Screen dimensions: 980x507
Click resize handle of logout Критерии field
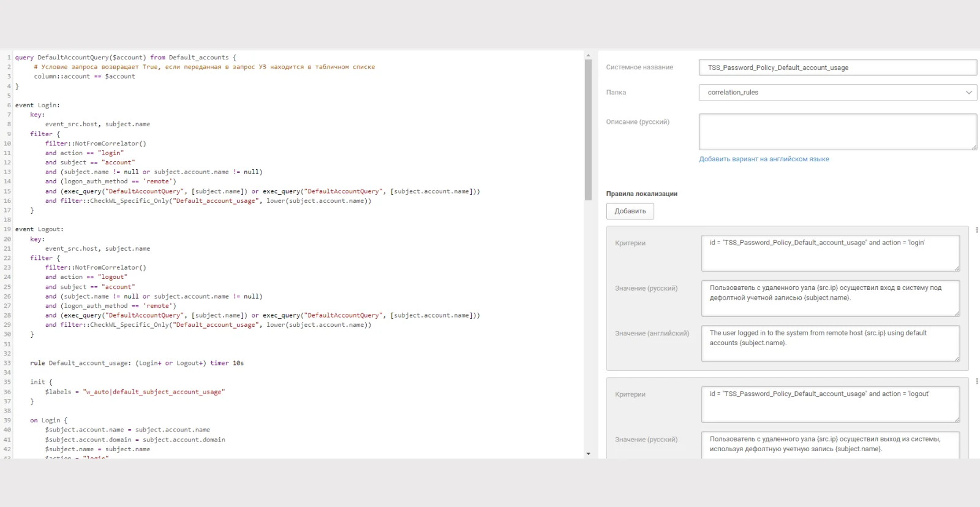(x=957, y=419)
